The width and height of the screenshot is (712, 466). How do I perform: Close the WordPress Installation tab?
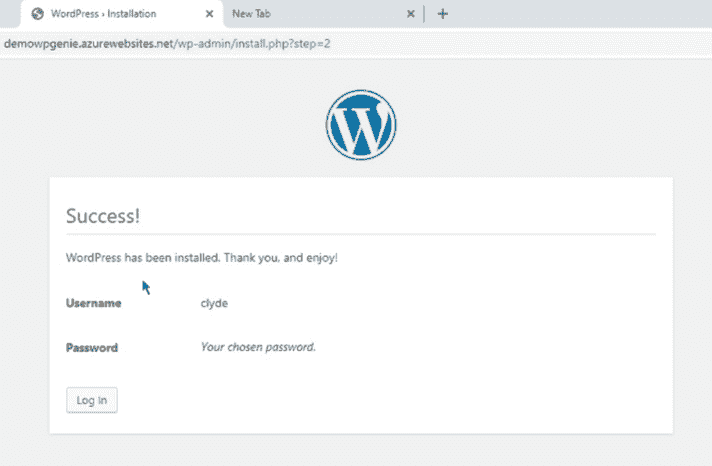(x=209, y=14)
